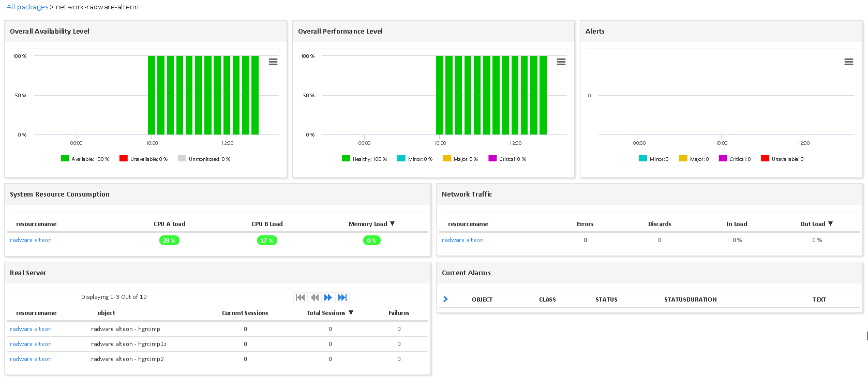This screenshot has width=868, height=390.
Task: Open radware alteon link in Network Traffic
Action: click(462, 240)
